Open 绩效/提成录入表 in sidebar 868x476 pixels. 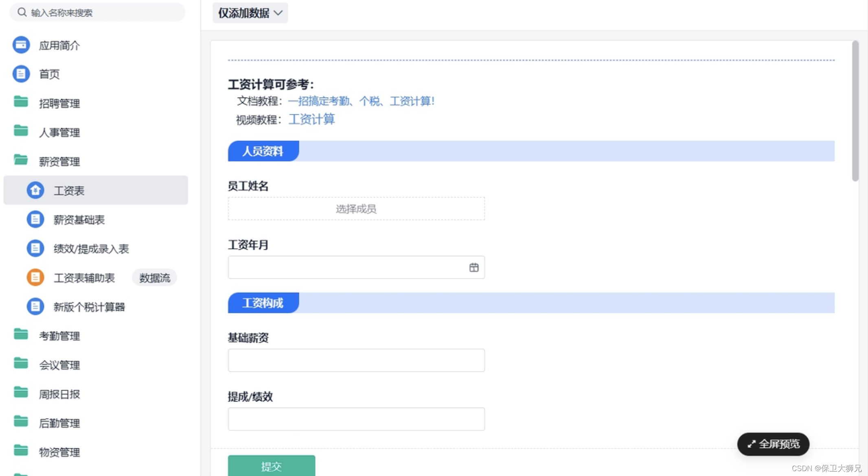91,249
